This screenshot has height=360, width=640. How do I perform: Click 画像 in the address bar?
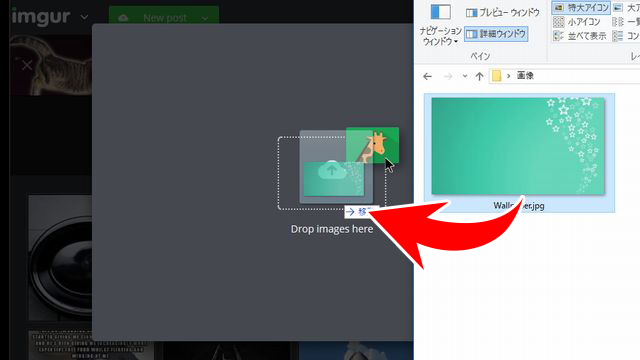525,76
